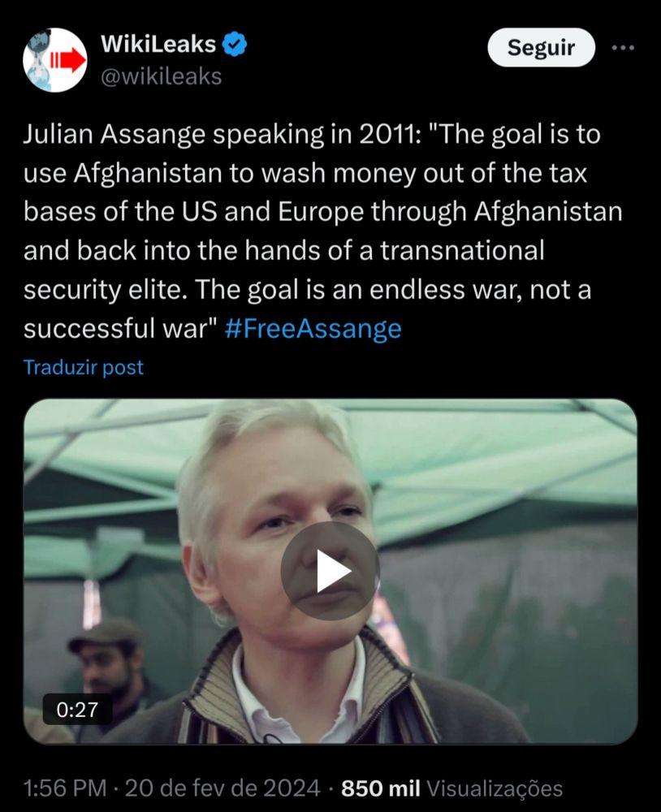Screen dimensions: 661x812
Task: Click the 0:27 video duration badge
Action: (x=77, y=710)
